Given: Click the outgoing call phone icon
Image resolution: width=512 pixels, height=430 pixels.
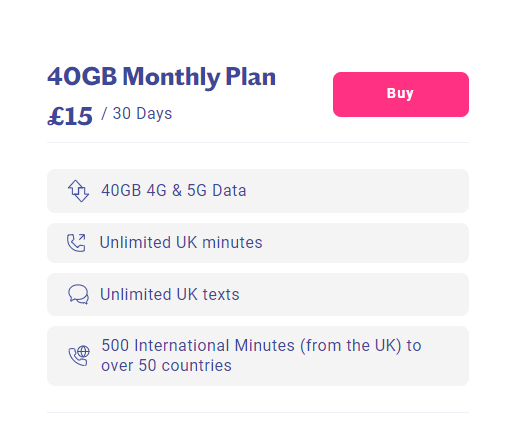Looking at the screenshot, I should (x=76, y=243).
